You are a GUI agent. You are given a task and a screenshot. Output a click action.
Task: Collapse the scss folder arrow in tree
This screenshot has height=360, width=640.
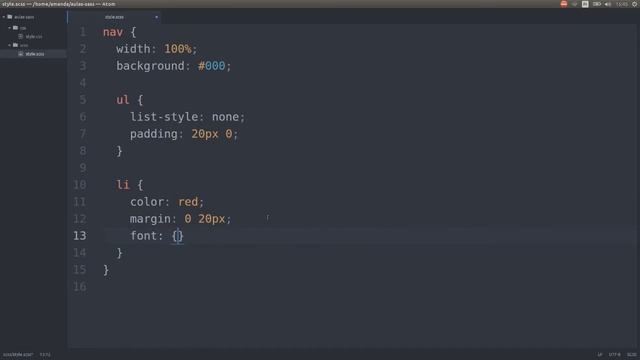9,45
